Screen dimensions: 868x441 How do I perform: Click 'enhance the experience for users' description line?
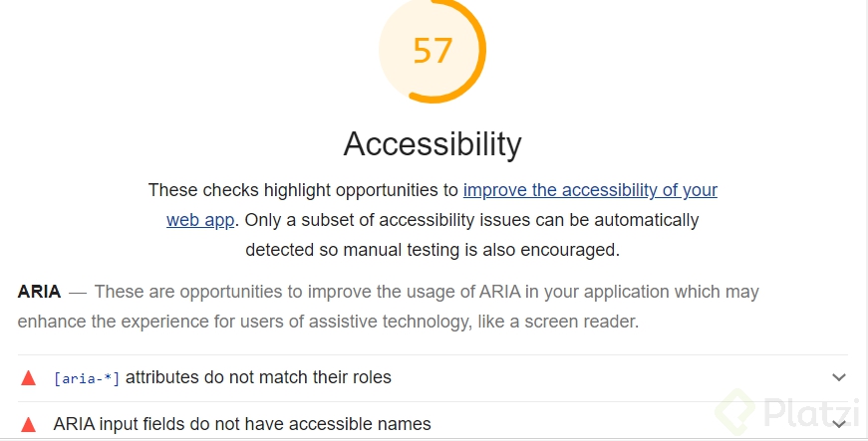328,322
